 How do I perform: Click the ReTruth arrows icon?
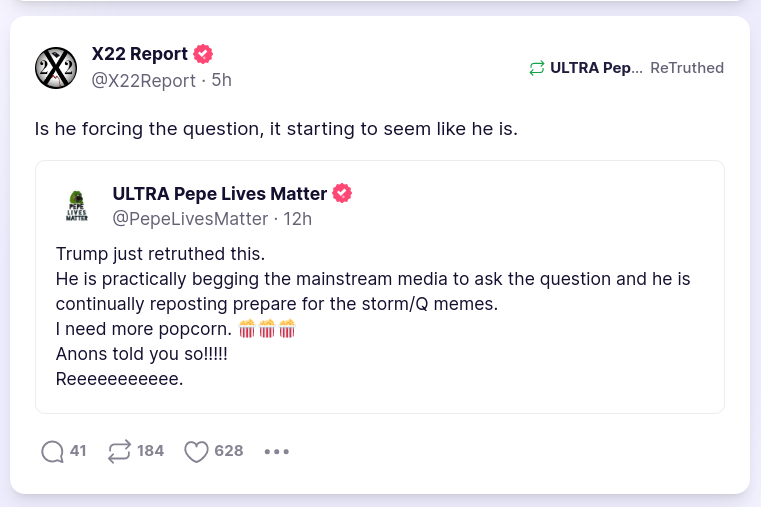(119, 451)
